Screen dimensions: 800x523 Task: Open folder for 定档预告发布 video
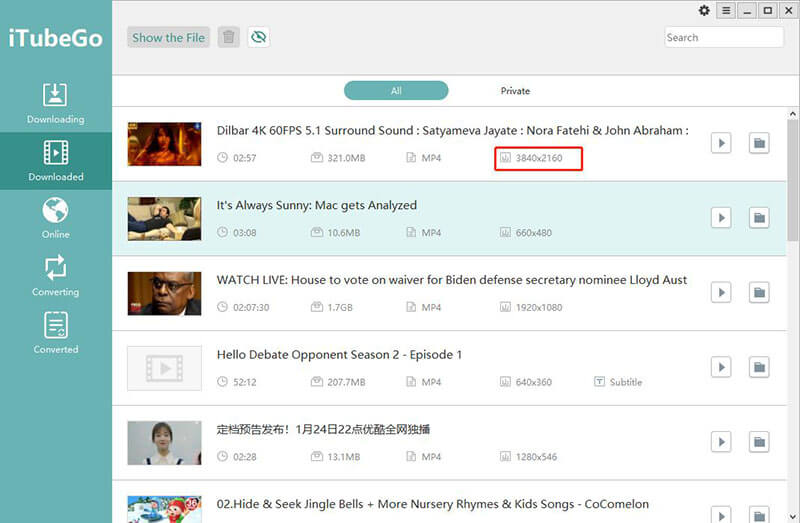coord(759,442)
